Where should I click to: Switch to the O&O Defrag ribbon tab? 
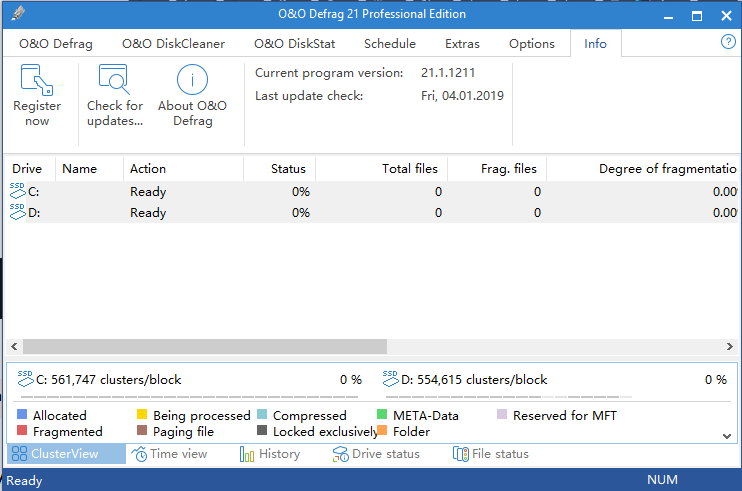coord(56,44)
